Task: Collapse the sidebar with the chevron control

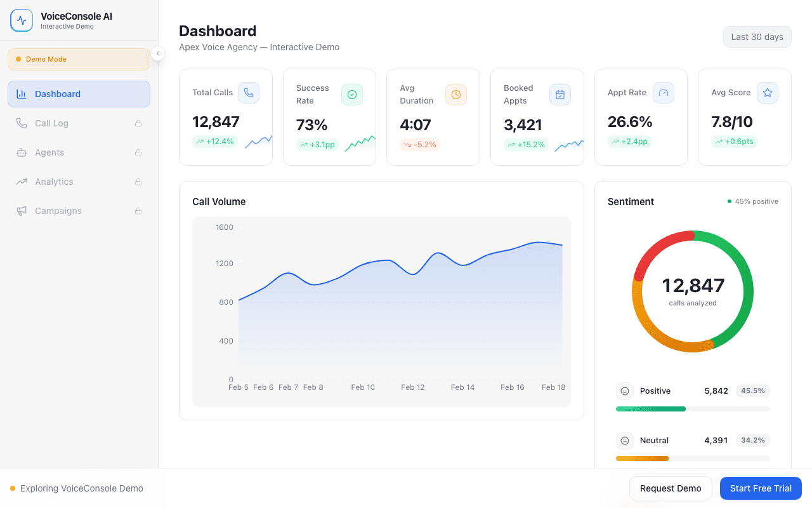Action: pos(158,53)
